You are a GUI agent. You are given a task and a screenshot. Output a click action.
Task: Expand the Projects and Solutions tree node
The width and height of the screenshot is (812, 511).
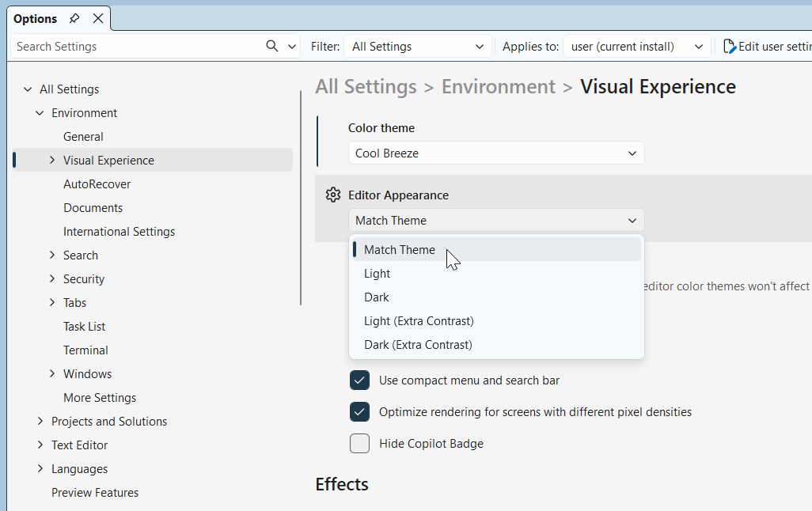(40, 421)
